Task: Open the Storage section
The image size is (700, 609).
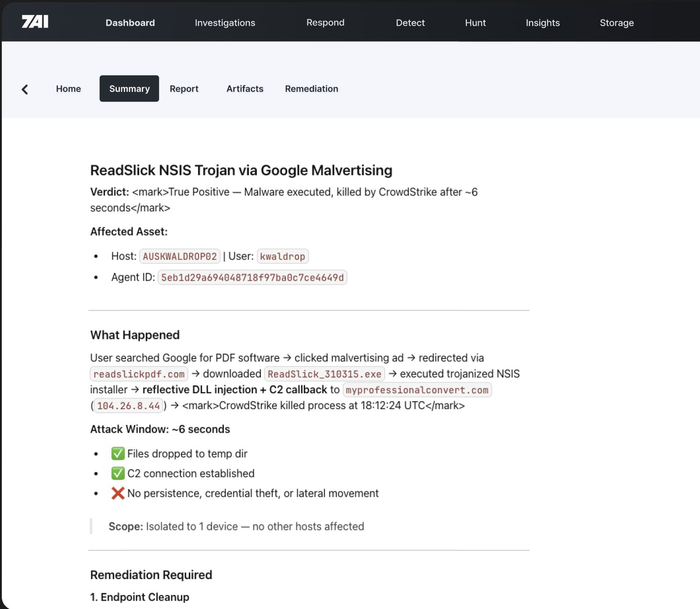Action: (617, 23)
